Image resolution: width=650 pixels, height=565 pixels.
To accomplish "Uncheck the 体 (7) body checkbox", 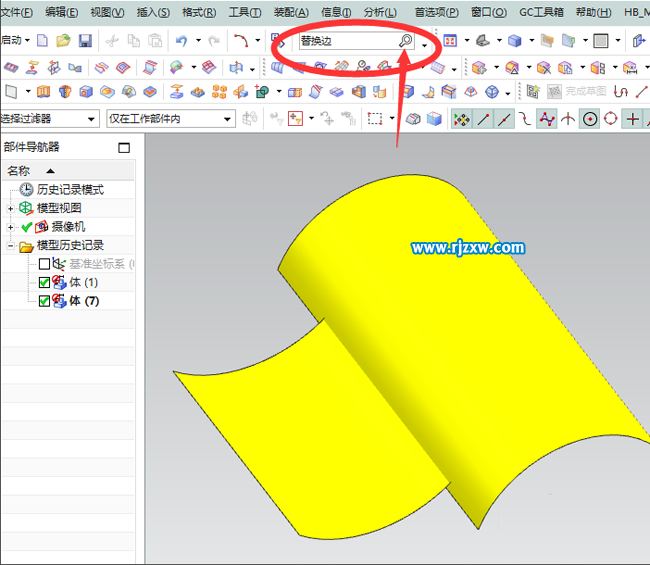I will 44,301.
